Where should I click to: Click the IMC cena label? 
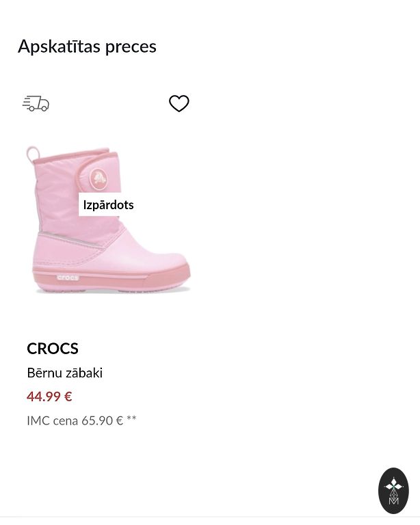pos(52,420)
